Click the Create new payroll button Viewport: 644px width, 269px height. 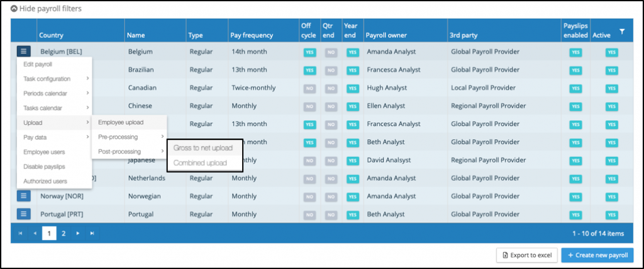[x=597, y=255]
